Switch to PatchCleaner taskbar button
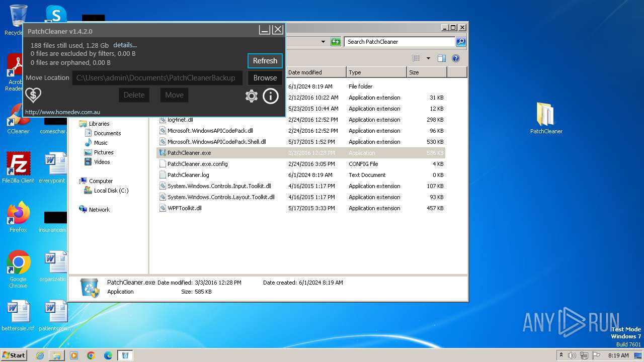644x362 pixels. point(125,355)
